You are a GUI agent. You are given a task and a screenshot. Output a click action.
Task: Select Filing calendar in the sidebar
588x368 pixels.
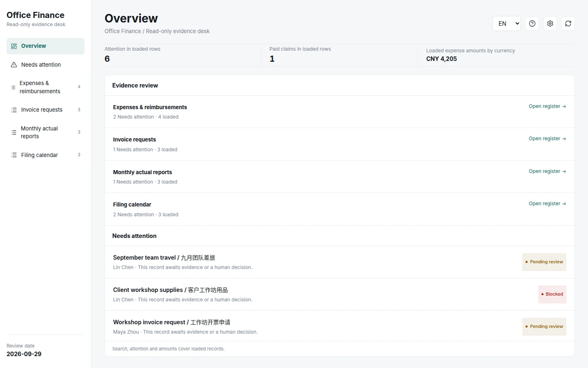[x=45, y=155]
